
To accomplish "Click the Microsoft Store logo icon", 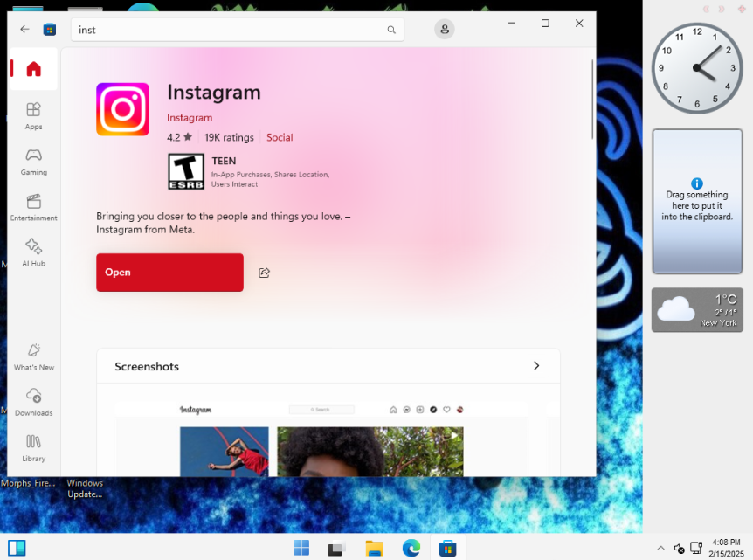I will pyautogui.click(x=50, y=30).
